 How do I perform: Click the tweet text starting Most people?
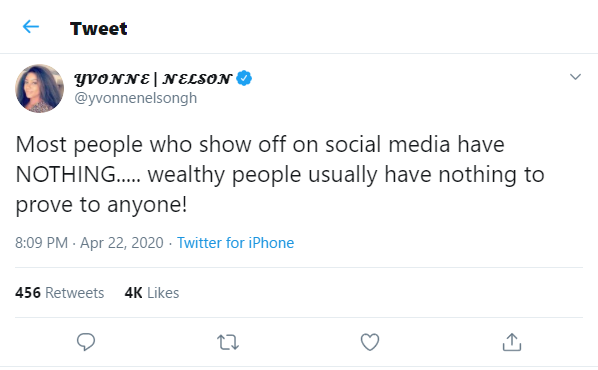point(280,175)
